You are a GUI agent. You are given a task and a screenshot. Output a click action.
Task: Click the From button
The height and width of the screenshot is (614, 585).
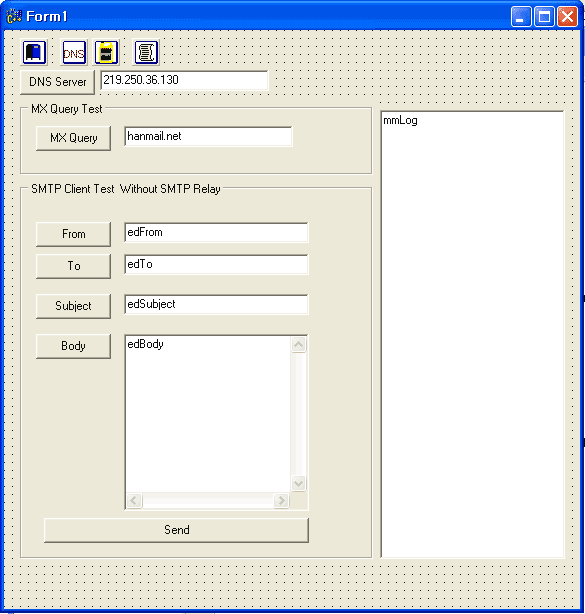point(73,234)
